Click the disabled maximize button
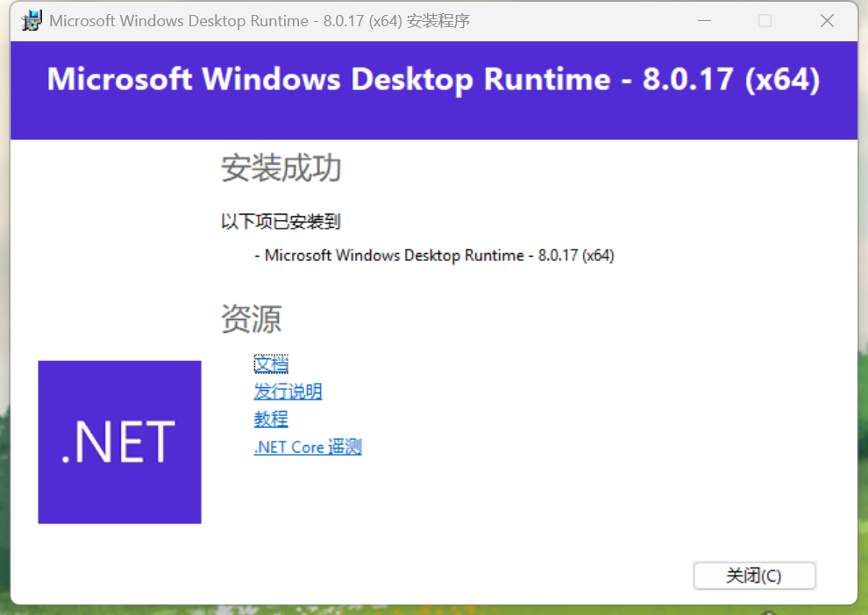This screenshot has height=615, width=868. [x=765, y=21]
